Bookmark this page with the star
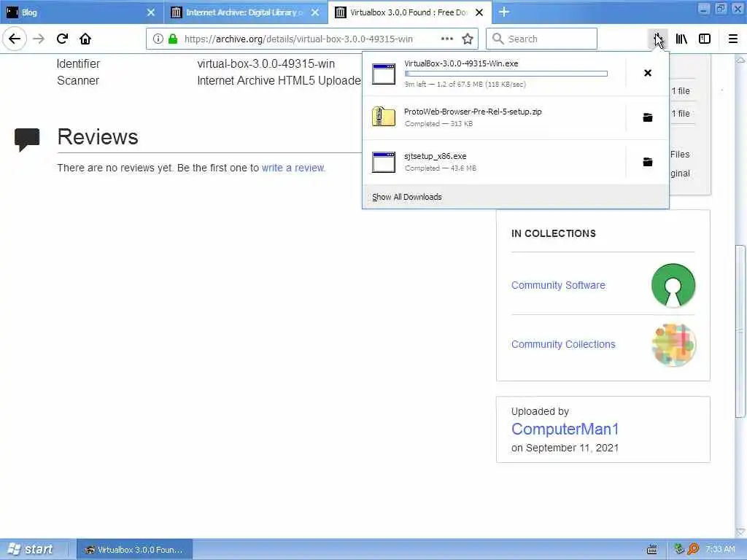This screenshot has width=747, height=560. click(468, 39)
